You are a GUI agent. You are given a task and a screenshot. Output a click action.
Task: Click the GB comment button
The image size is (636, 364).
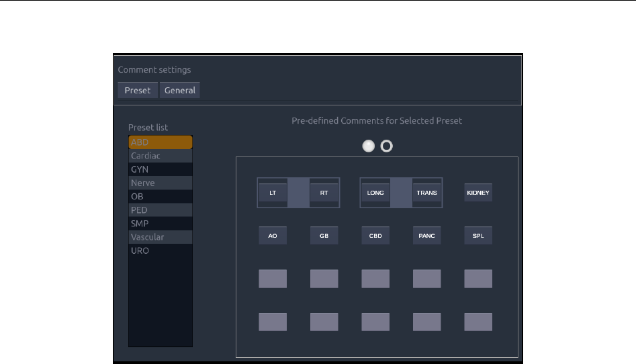324,236
